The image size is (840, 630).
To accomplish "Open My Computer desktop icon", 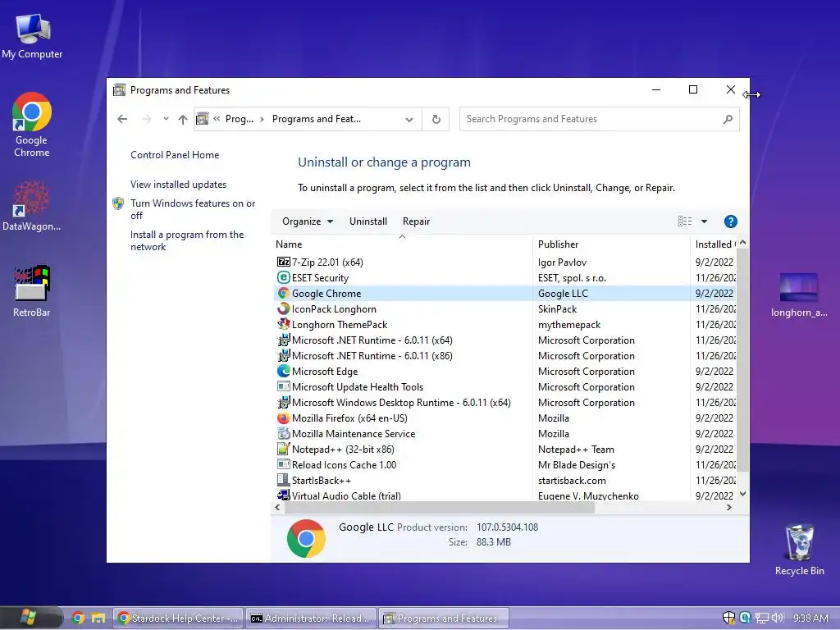I will click(32, 36).
